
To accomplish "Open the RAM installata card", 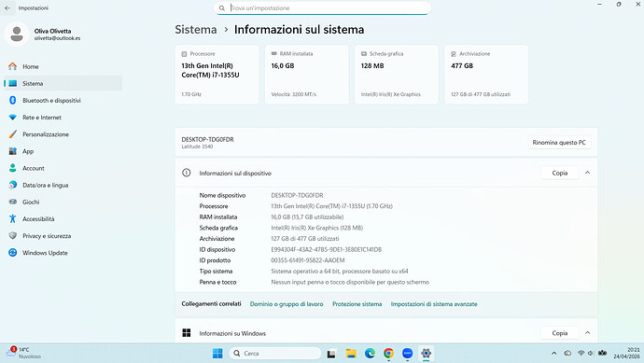I will tap(306, 75).
